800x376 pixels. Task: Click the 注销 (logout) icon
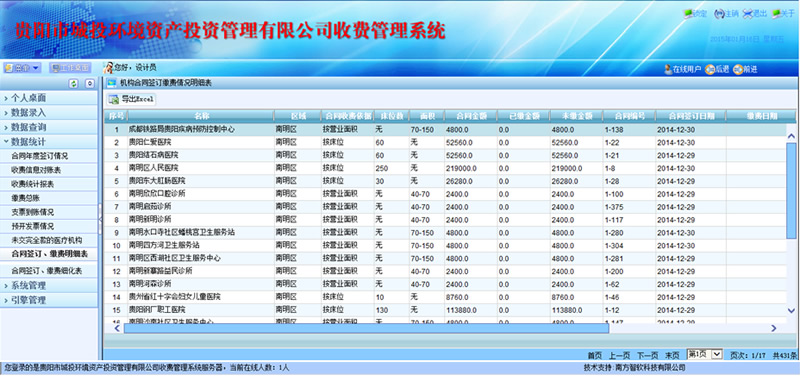click(719, 14)
